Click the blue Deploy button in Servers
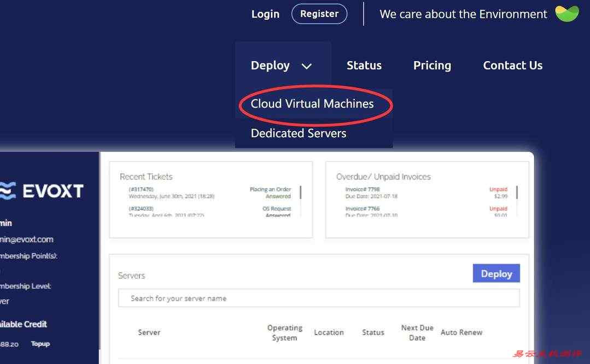The height and width of the screenshot is (364, 590). (x=496, y=273)
